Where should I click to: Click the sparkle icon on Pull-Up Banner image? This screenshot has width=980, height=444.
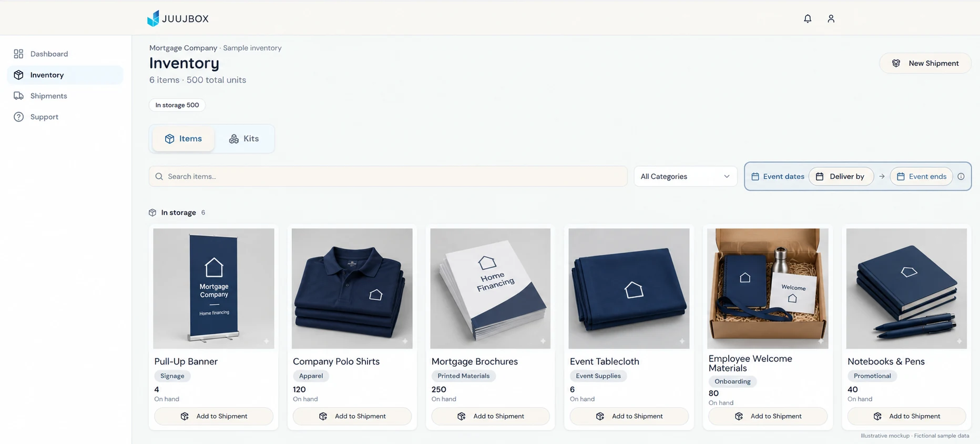coord(267,341)
